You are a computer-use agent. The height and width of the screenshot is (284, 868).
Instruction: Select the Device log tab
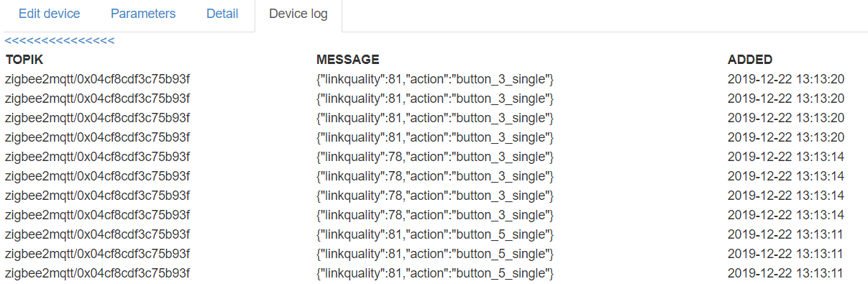click(x=298, y=14)
